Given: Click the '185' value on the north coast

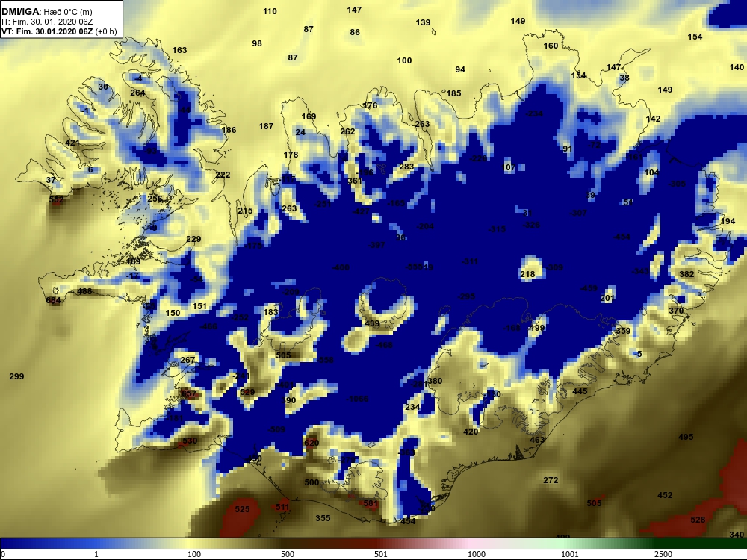Looking at the screenshot, I should pos(453,93).
